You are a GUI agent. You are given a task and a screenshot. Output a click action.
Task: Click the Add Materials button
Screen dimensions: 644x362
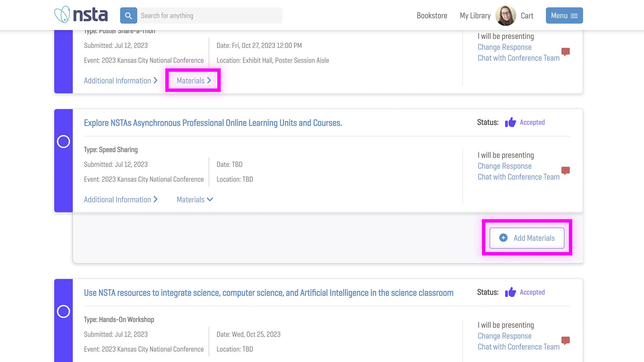[527, 238]
